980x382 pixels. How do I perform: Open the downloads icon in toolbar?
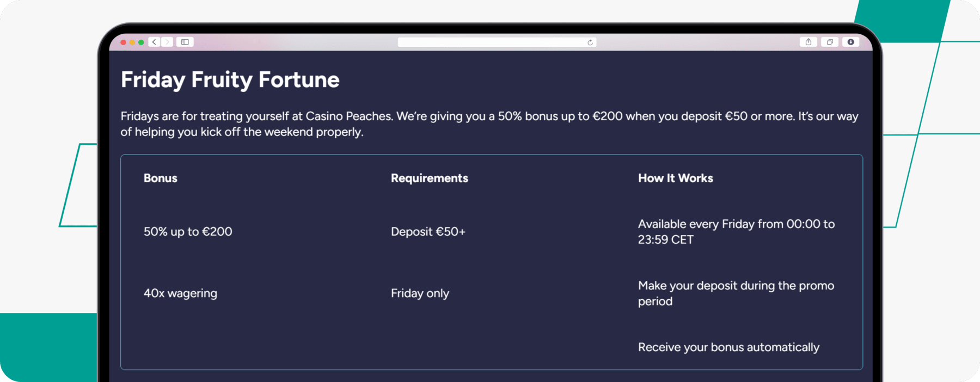coord(850,42)
